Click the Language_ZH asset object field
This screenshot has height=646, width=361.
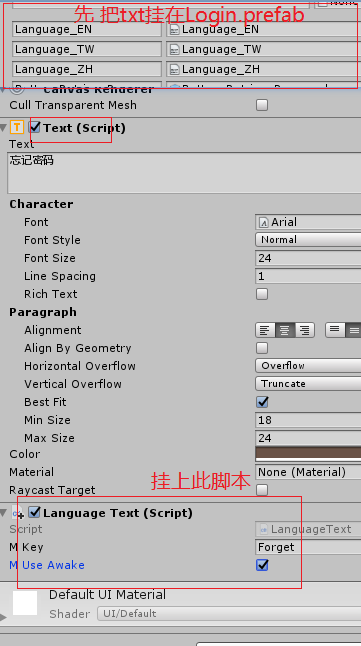[x=264, y=69]
